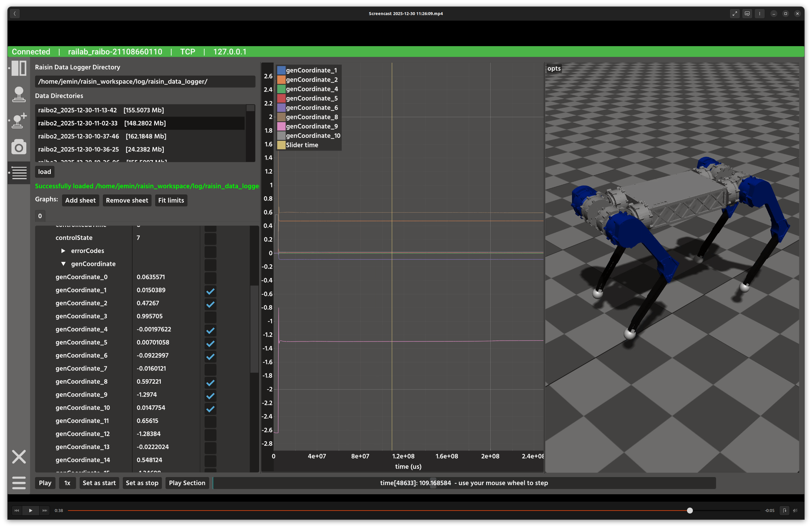Click the camera screenshot sidebar icon
The width and height of the screenshot is (812, 528).
tap(19, 147)
